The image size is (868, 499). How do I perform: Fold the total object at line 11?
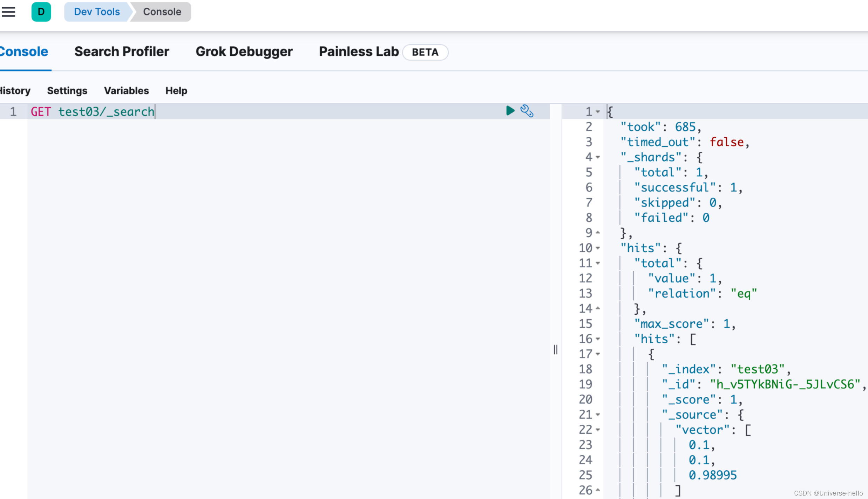(598, 263)
